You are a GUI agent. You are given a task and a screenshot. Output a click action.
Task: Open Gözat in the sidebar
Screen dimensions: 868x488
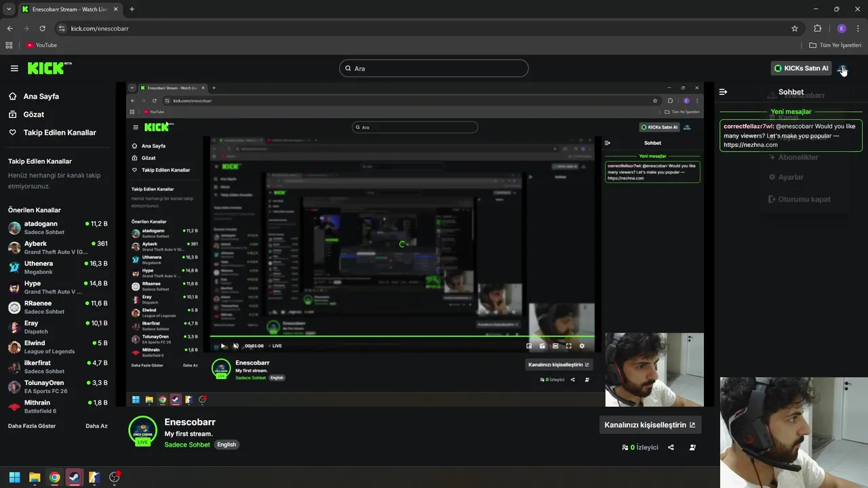point(33,115)
